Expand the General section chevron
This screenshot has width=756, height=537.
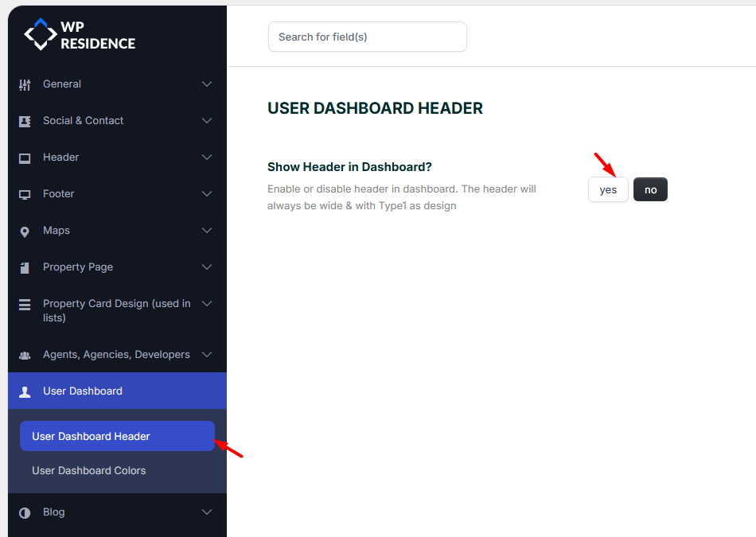pos(207,84)
